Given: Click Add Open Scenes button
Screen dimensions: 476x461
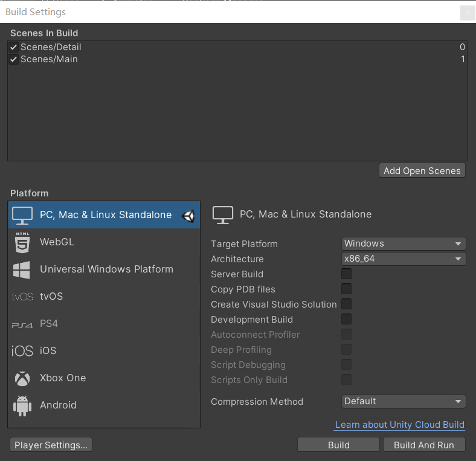Looking at the screenshot, I should [x=422, y=170].
